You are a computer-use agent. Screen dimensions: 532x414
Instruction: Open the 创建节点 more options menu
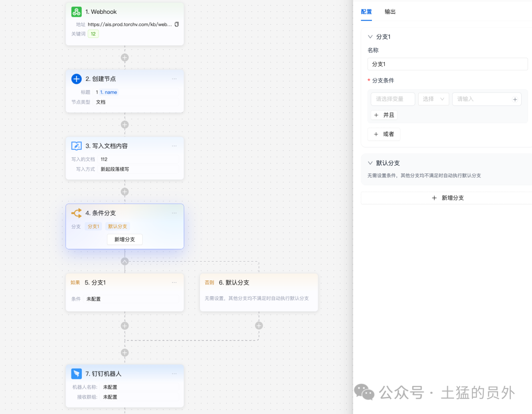click(174, 79)
